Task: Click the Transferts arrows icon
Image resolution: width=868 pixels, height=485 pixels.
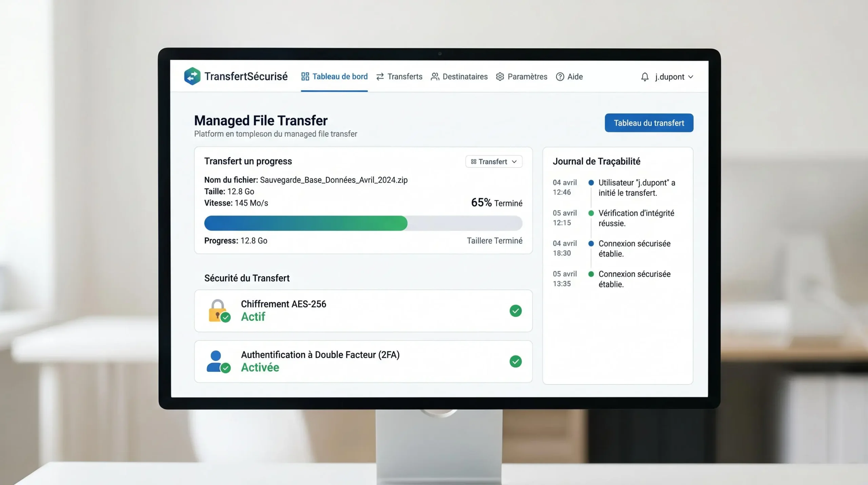Action: click(x=380, y=77)
